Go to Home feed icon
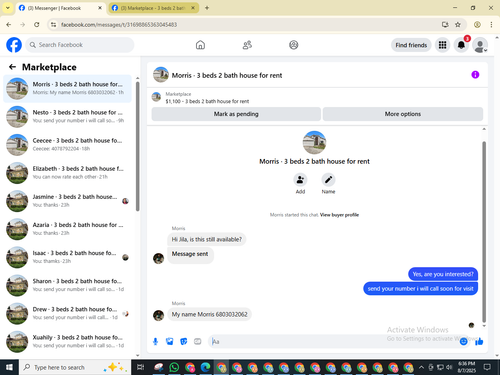 pyautogui.click(x=200, y=45)
